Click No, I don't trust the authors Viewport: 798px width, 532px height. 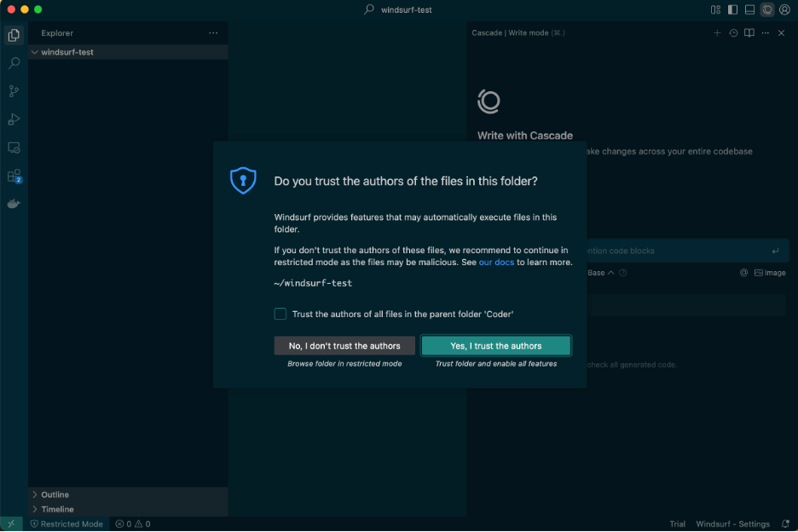[x=344, y=346]
